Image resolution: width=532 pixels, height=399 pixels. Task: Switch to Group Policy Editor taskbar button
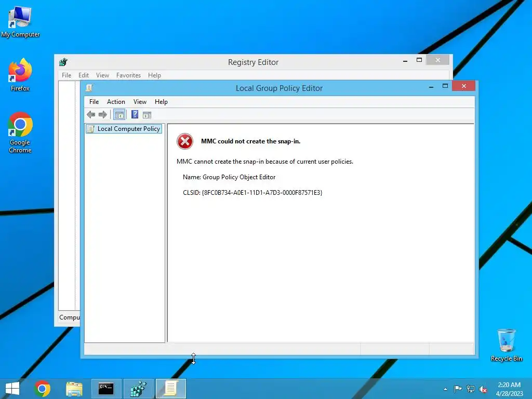click(x=170, y=389)
